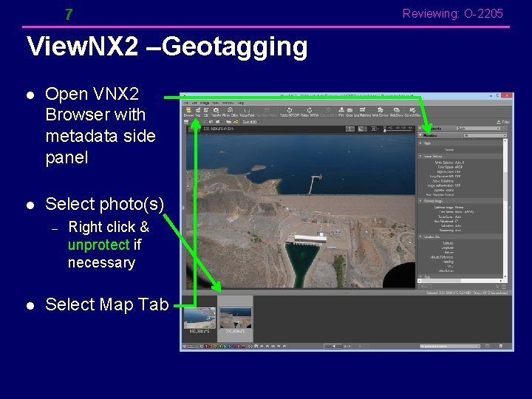Screen dimensions: 532x399
Task: Start SlideShow from toolbar
Action: [x=396, y=112]
